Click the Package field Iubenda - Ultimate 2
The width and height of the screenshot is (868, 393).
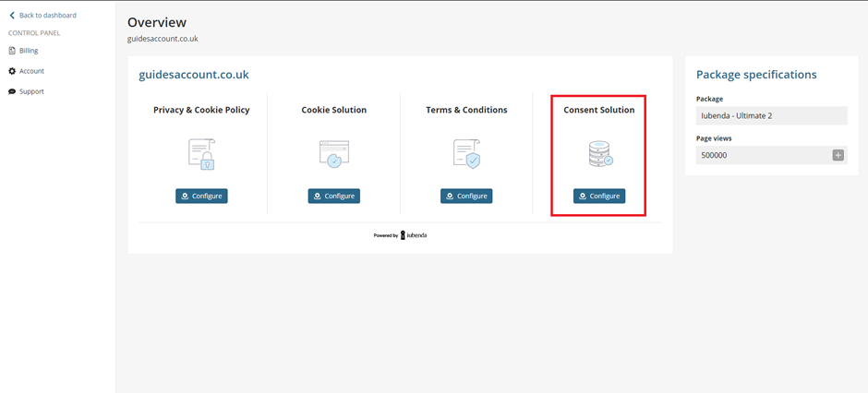pyautogui.click(x=772, y=115)
